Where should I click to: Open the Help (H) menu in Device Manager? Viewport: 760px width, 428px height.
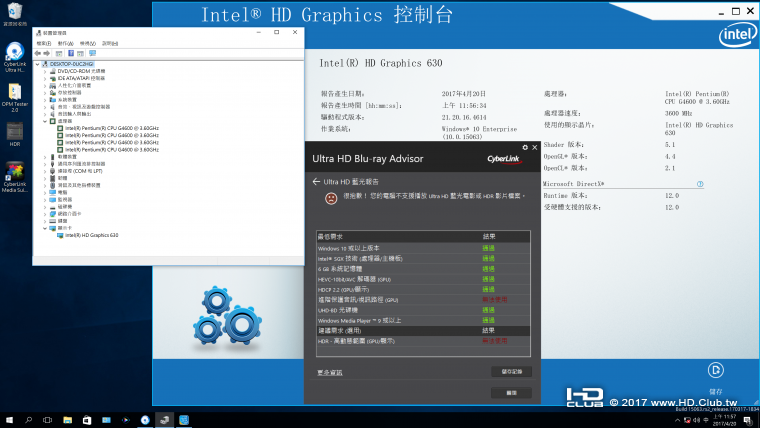110,44
